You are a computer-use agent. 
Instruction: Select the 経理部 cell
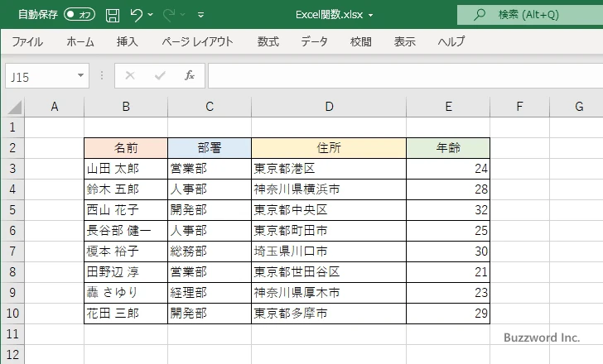pos(210,293)
